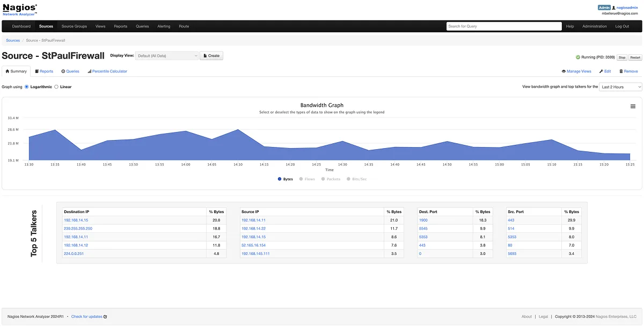The height and width of the screenshot is (329, 644).
Task: Click the trash icon next to Remove
Action: [620, 71]
